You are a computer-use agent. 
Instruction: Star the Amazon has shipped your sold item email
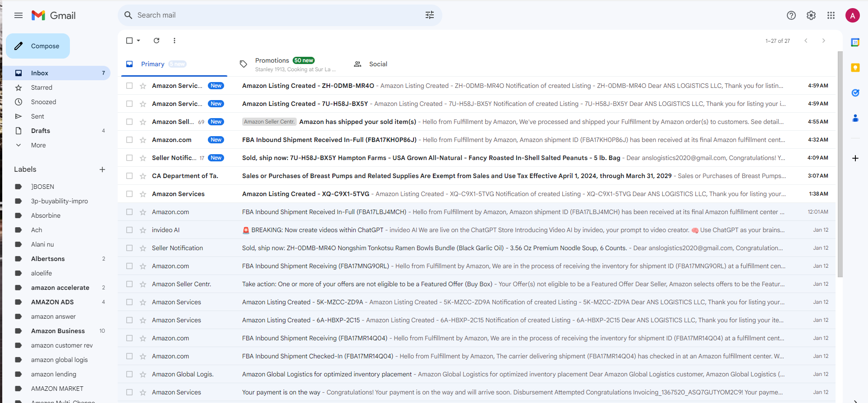click(143, 122)
